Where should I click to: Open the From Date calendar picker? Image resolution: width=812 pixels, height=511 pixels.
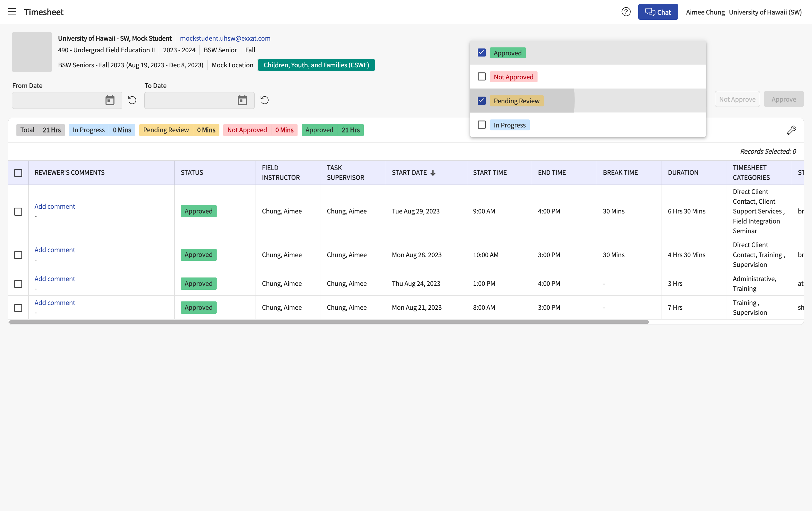click(x=110, y=100)
